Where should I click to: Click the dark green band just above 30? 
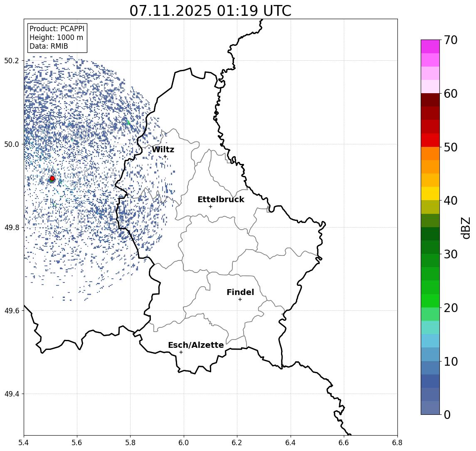point(430,247)
